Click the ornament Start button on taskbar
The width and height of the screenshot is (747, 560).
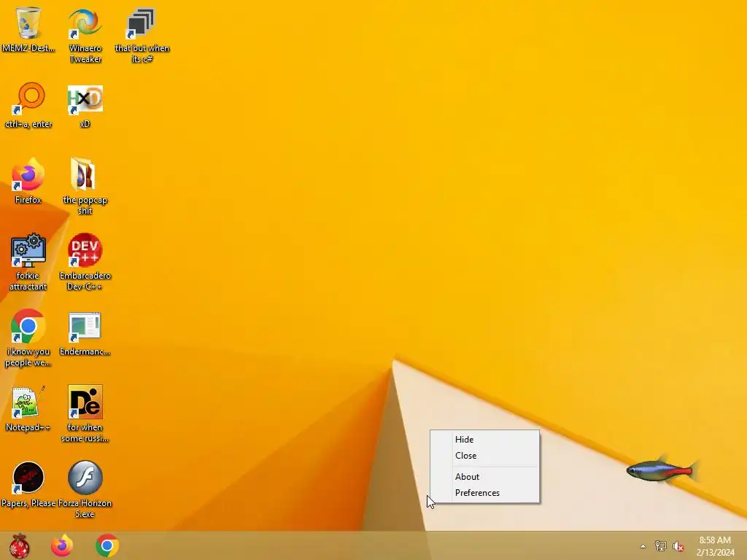point(20,545)
